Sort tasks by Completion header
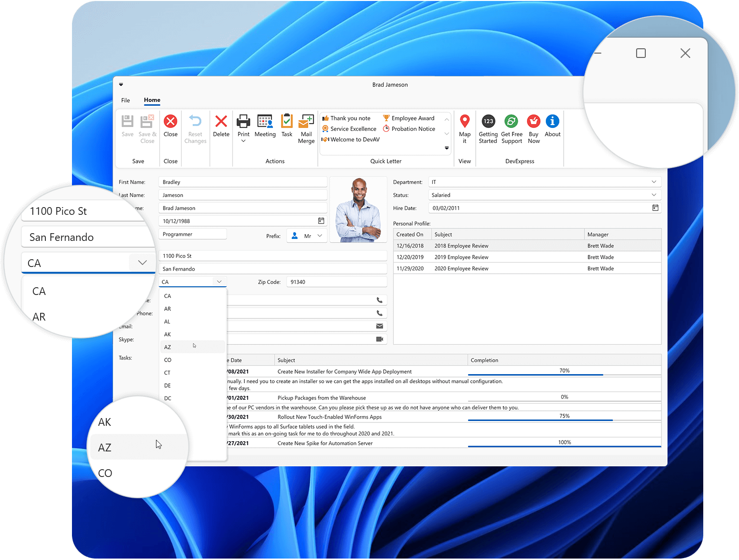739x560 pixels. (x=564, y=360)
